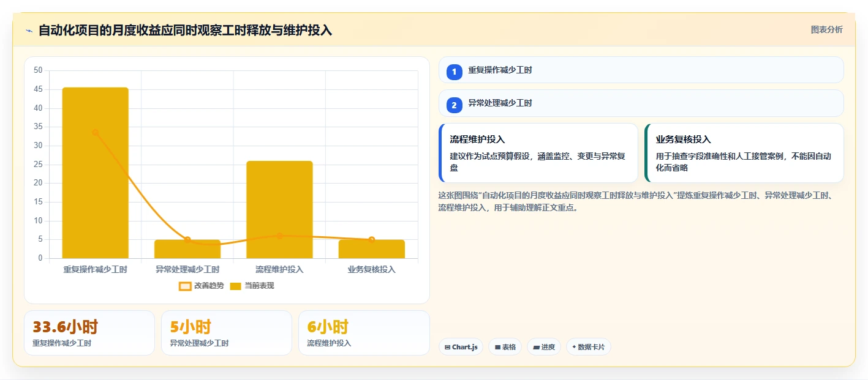Click the description 建议作为试点预算假设

click(x=537, y=162)
